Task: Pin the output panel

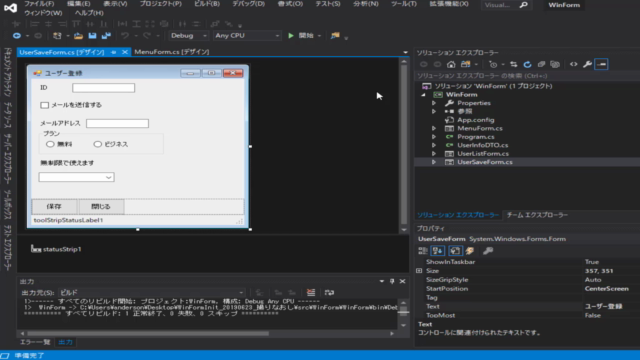Action: point(392,281)
